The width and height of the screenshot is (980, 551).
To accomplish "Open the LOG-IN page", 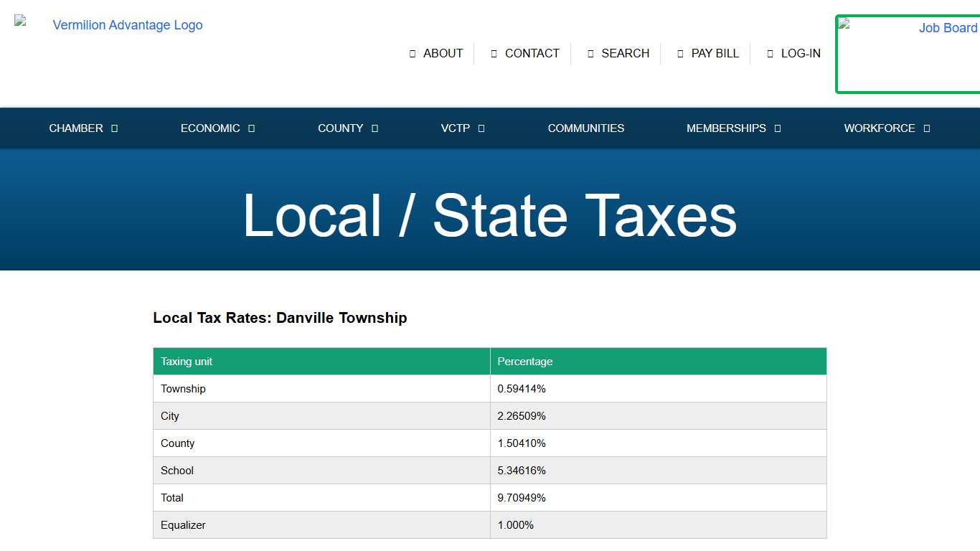I will click(801, 53).
